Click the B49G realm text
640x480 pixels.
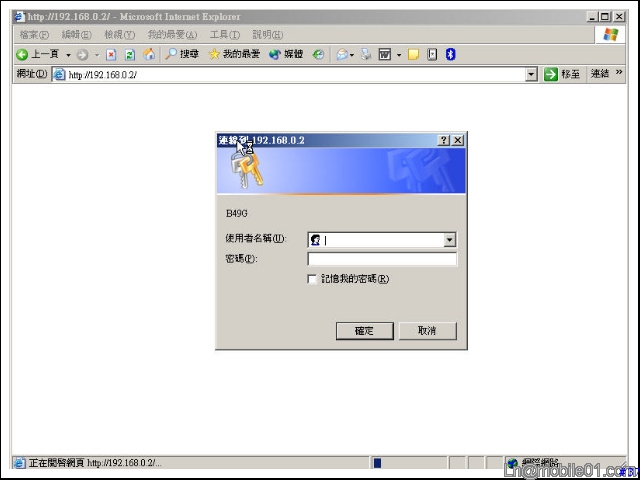[x=237, y=213]
